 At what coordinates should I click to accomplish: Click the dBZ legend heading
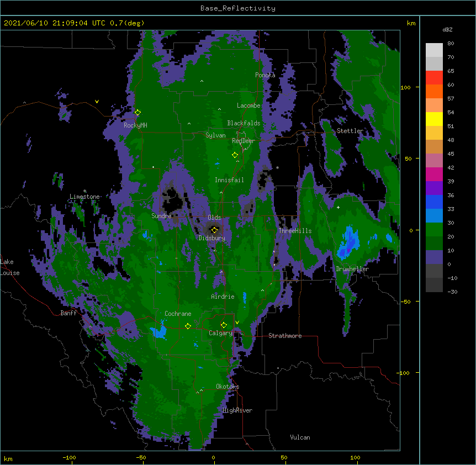(x=447, y=30)
